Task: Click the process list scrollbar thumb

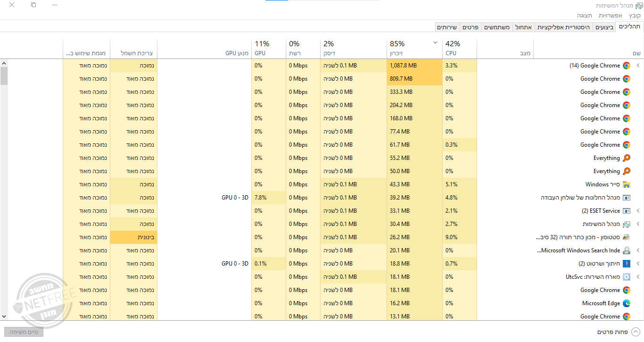Action: (x=4, y=76)
